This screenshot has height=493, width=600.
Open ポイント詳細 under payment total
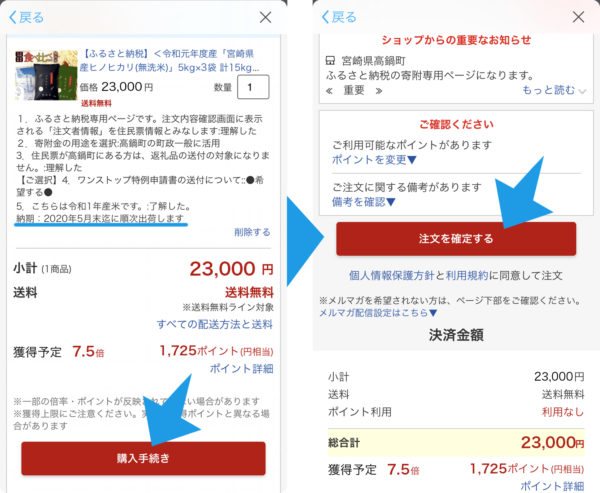(x=552, y=486)
